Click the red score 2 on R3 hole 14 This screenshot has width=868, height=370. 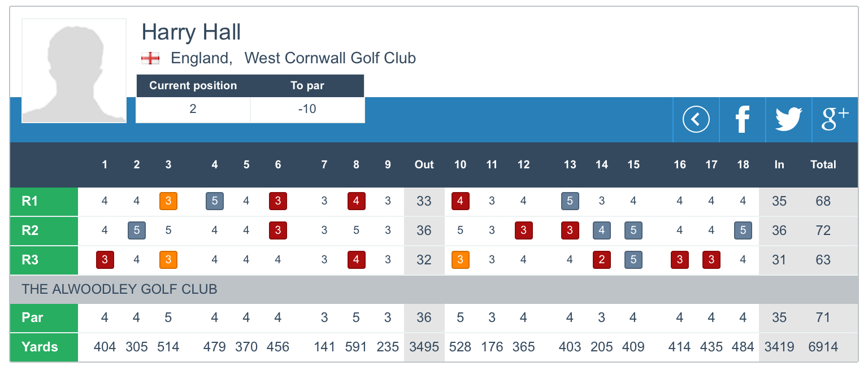tap(602, 260)
